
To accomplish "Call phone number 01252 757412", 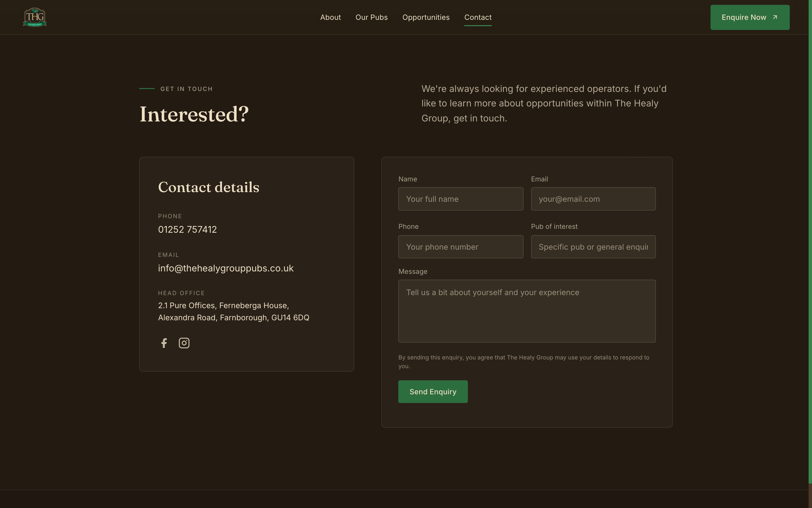I will pos(188,230).
